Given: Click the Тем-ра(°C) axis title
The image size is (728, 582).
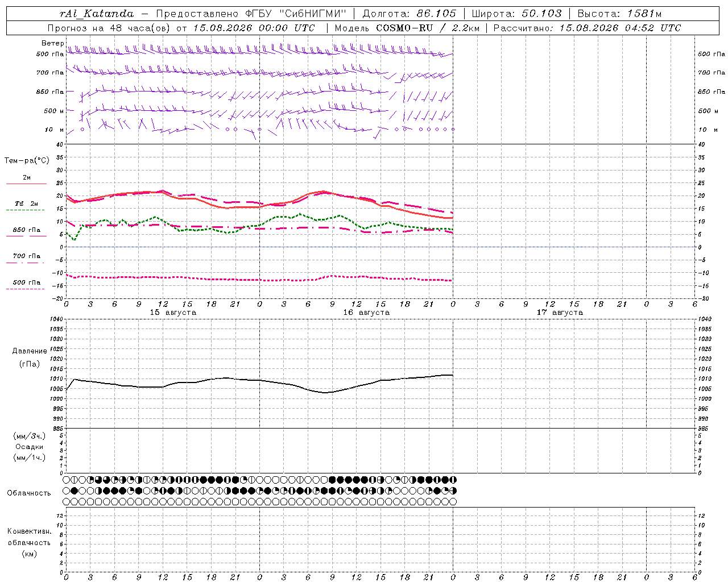Looking at the screenshot, I should coord(27,161).
